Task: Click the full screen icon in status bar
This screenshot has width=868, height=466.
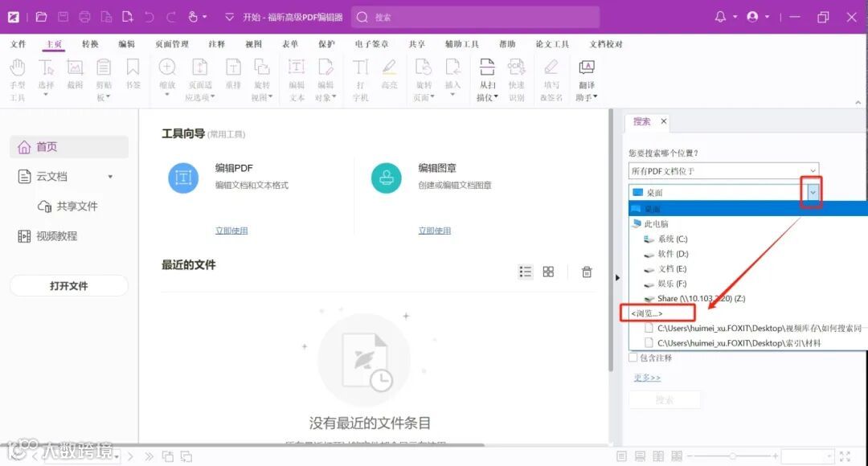Action: pyautogui.click(x=845, y=456)
